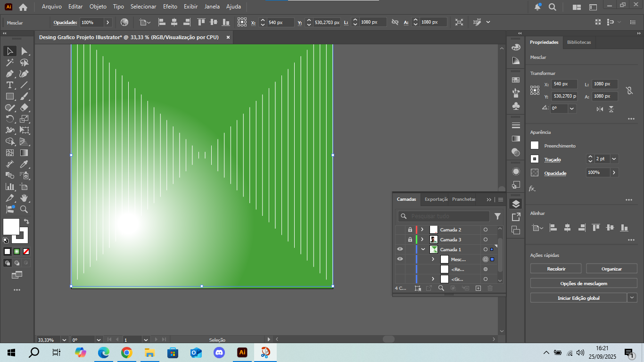The height and width of the screenshot is (362, 644).
Task: Select the Curvature tool
Action: coord(25,74)
